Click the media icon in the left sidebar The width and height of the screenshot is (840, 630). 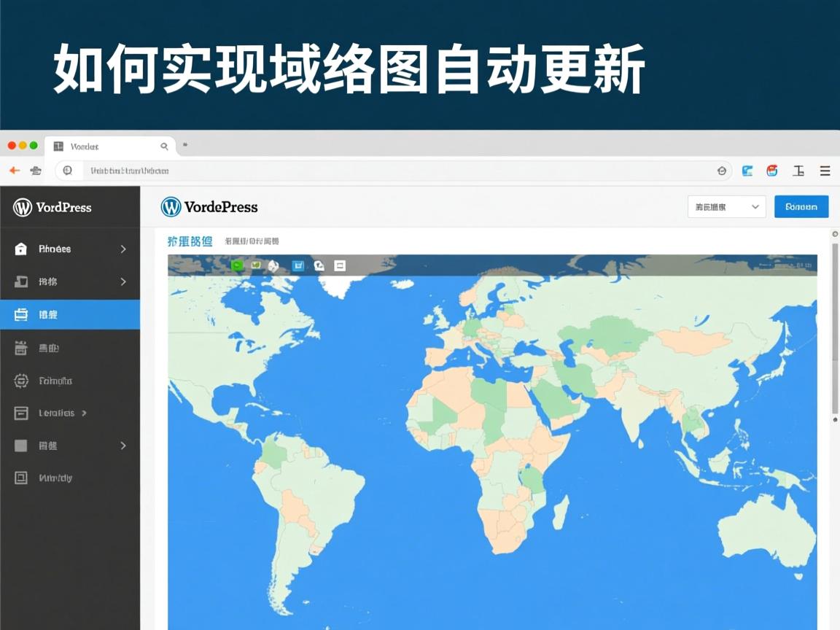(20, 281)
